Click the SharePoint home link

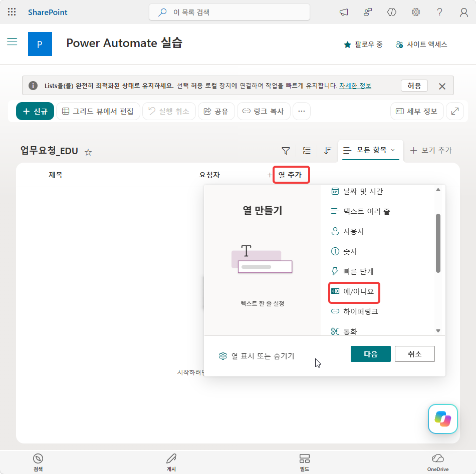pos(48,12)
